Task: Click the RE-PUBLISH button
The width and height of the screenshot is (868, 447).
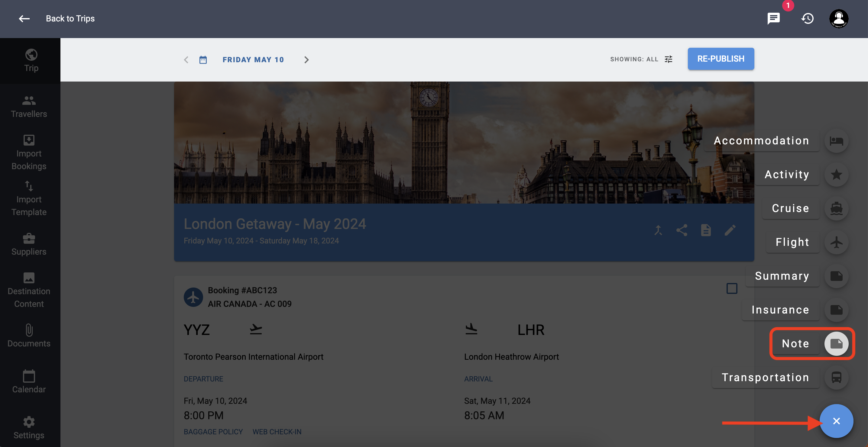Action: pyautogui.click(x=721, y=59)
